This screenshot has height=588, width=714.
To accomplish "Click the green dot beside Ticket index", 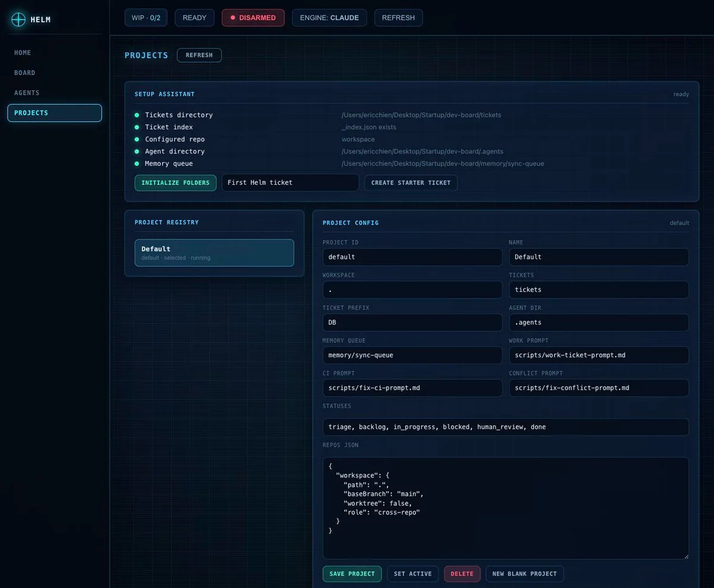I will click(137, 127).
